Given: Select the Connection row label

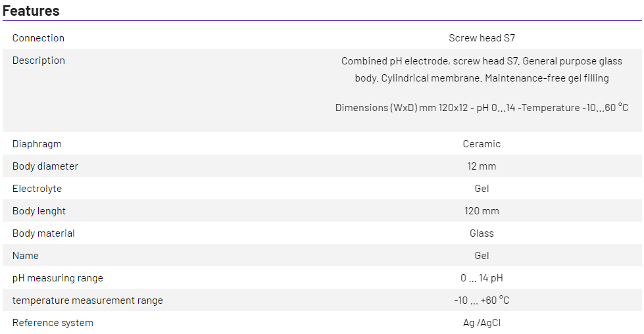Looking at the screenshot, I should point(38,38).
